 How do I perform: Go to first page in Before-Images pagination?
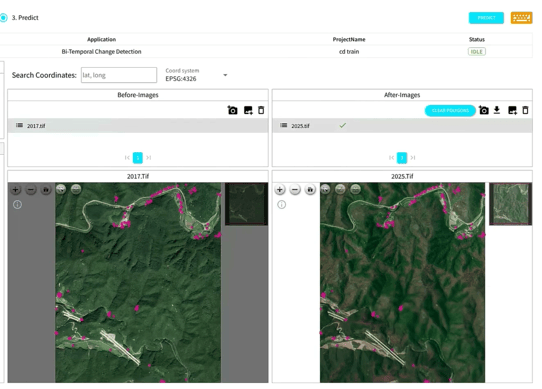pos(127,158)
